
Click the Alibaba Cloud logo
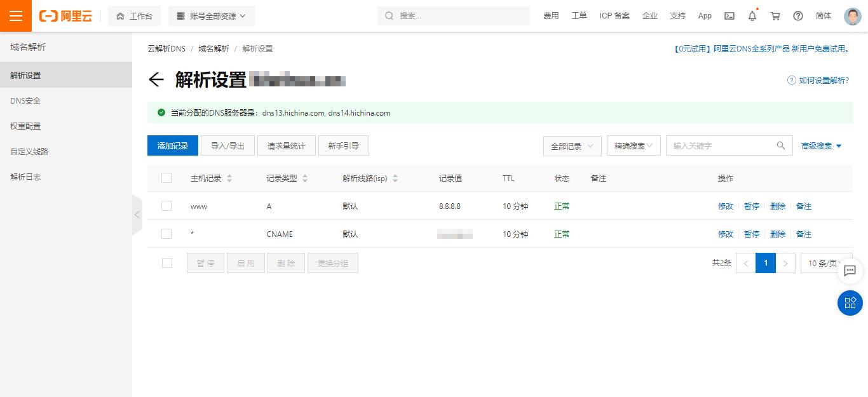coord(65,15)
